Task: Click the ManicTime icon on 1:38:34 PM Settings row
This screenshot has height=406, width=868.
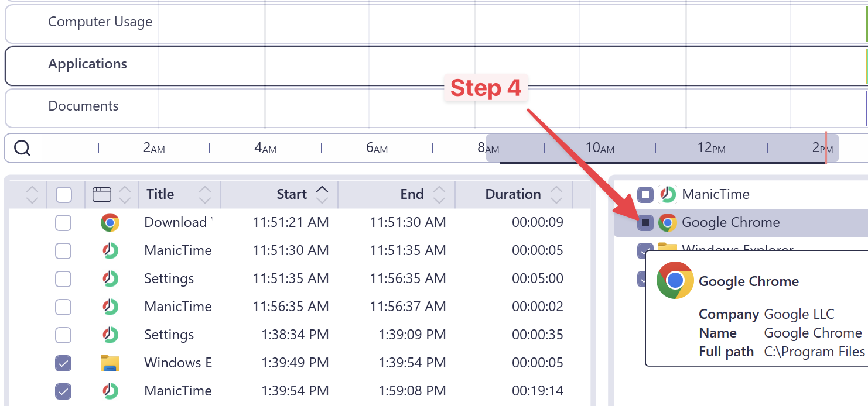Action: pos(110,335)
